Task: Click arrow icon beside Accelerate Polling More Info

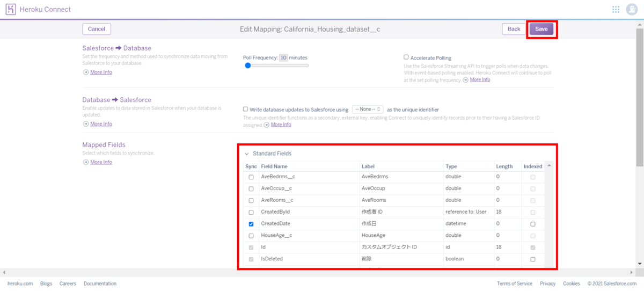Action: click(465, 80)
